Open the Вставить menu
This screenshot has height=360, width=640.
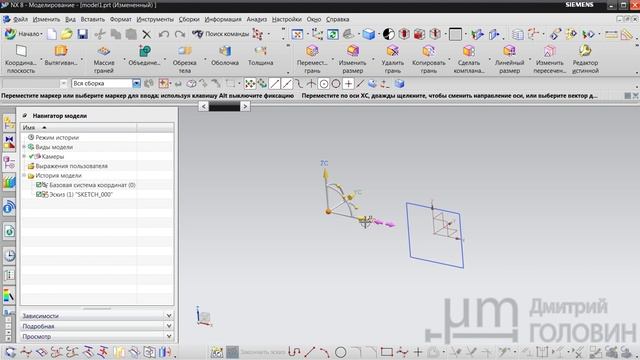tap(93, 19)
